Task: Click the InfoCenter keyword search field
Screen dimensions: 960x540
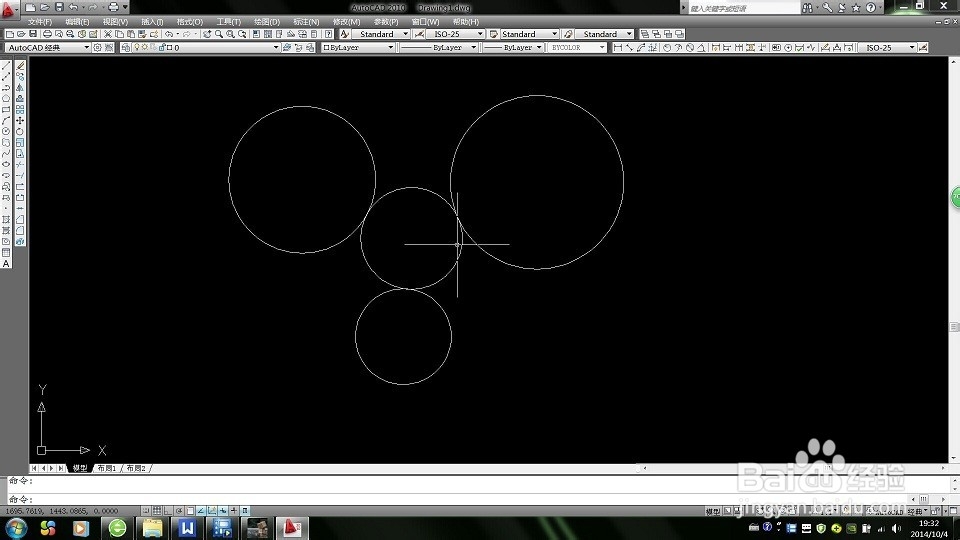Action: (x=744, y=8)
